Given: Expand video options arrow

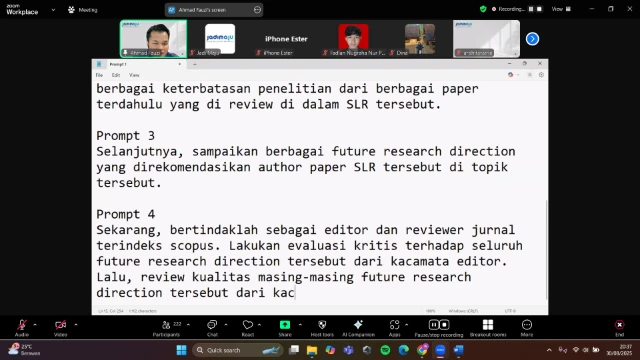Looking at the screenshot, I should point(76,325).
